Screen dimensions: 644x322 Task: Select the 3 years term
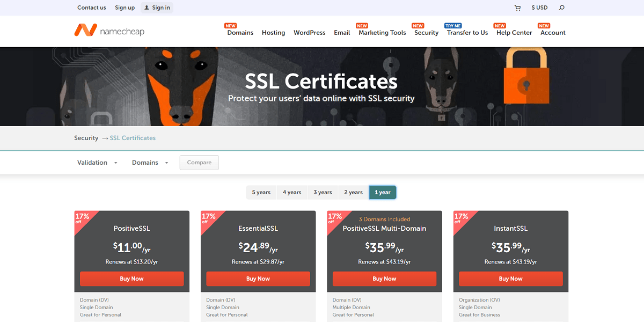[323, 192]
